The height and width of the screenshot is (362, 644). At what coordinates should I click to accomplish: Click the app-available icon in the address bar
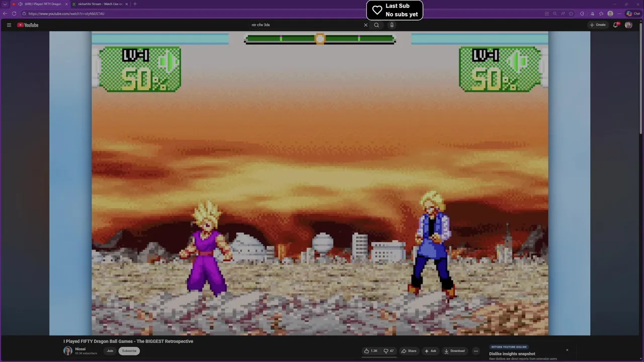point(547,14)
